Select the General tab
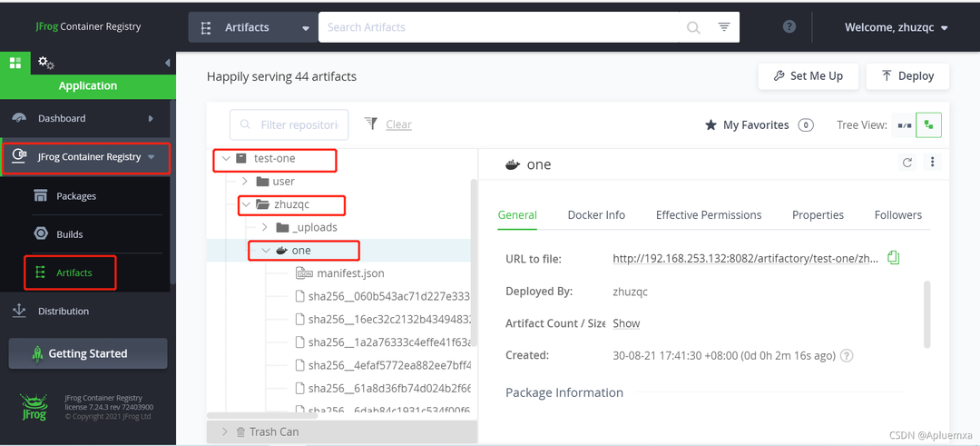This screenshot has height=446, width=980. coord(517,215)
